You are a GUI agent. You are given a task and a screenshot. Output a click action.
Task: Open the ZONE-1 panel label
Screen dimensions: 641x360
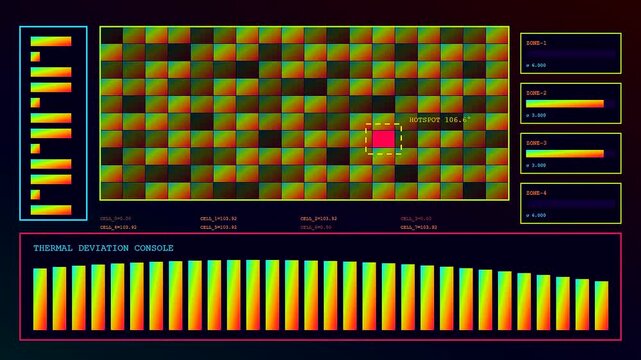coord(536,43)
